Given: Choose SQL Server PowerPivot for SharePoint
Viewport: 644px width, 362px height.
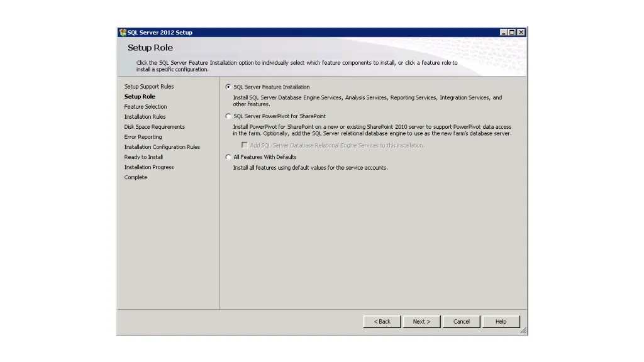Looking at the screenshot, I should pyautogui.click(x=228, y=116).
